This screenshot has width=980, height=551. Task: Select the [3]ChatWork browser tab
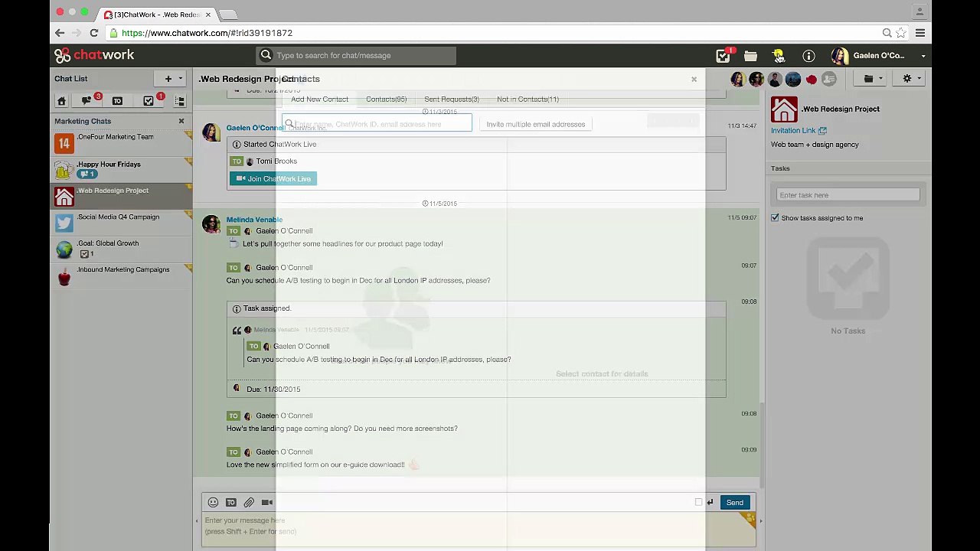pyautogui.click(x=157, y=14)
